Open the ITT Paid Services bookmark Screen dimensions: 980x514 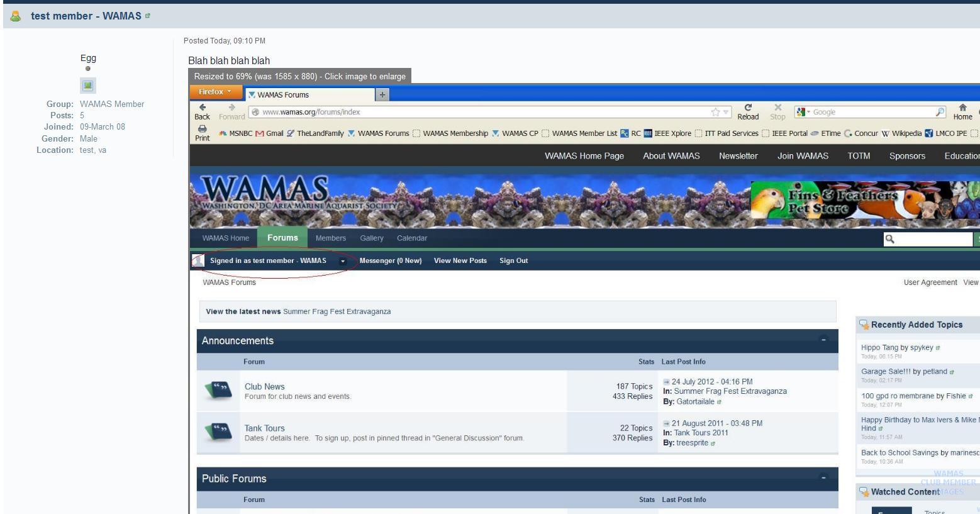coord(727,133)
